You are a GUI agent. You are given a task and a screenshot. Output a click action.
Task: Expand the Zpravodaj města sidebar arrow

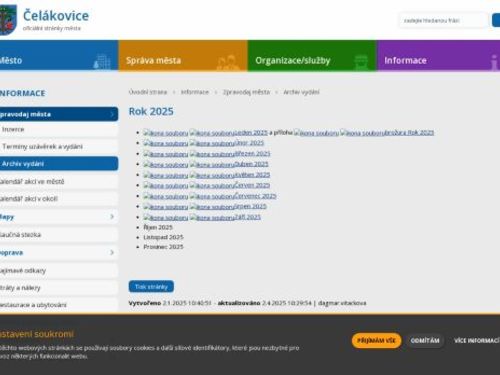[112, 114]
